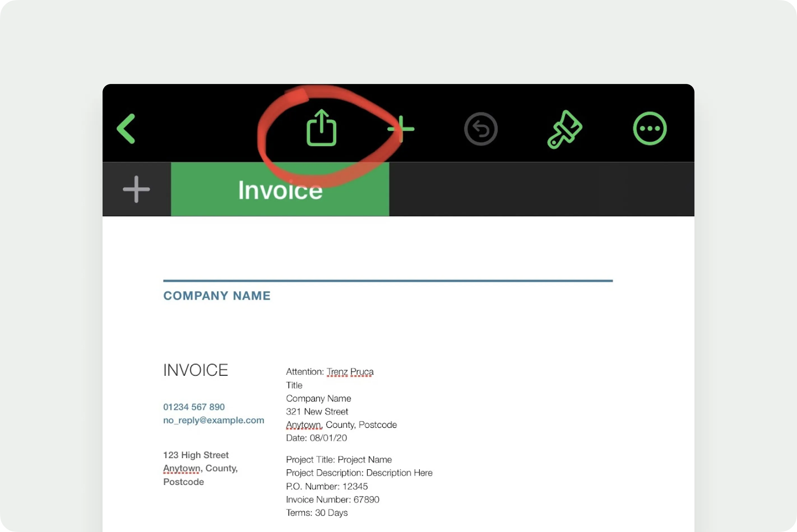Tap the Insert (+) icon in the toolbar

(x=401, y=129)
